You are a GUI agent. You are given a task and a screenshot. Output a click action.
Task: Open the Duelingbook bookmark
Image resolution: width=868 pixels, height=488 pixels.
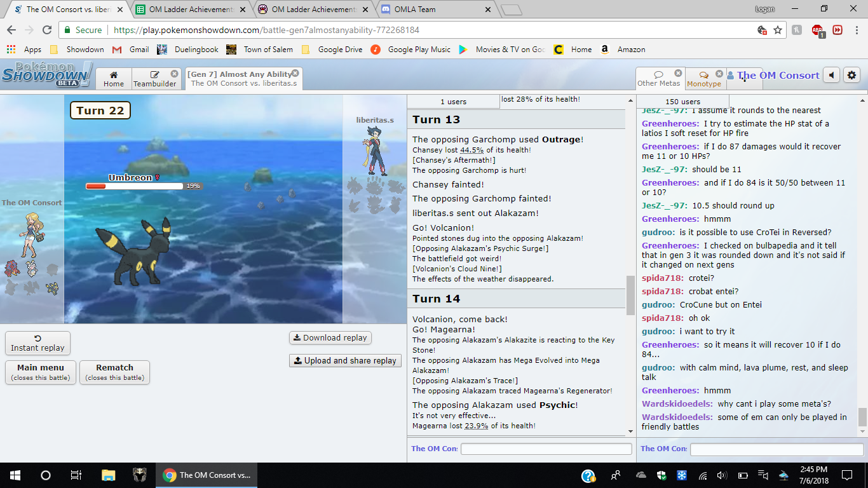[x=188, y=50]
